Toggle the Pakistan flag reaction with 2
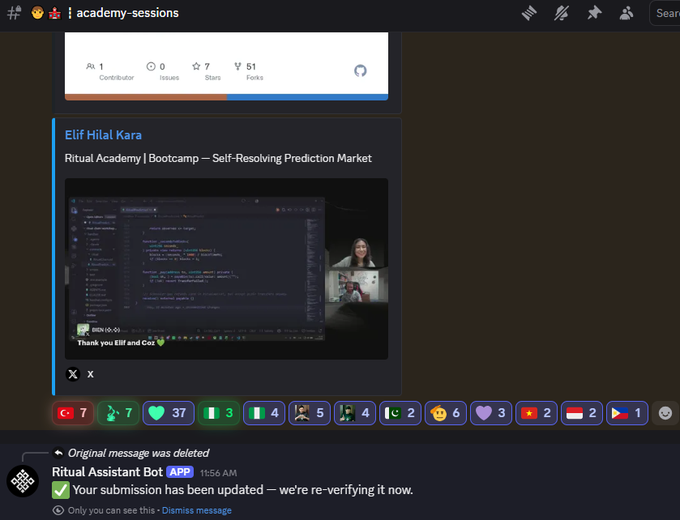The height and width of the screenshot is (520, 680). coord(400,413)
